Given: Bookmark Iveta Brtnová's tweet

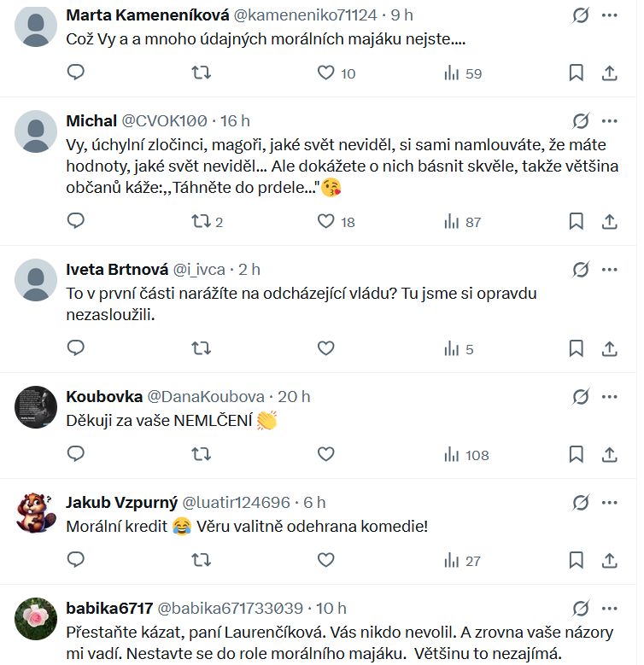Looking at the screenshot, I should [577, 348].
